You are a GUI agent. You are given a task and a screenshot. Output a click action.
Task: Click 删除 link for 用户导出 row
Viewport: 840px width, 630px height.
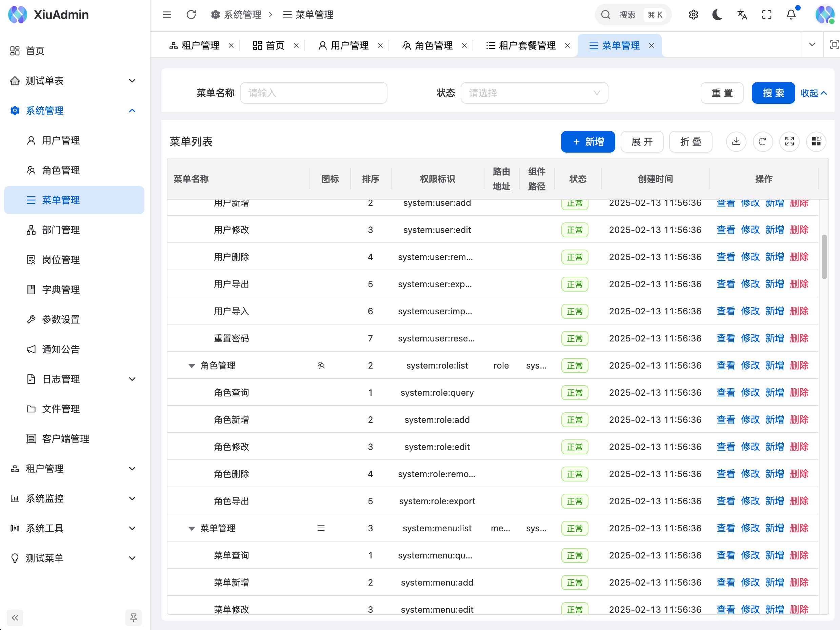[x=799, y=284]
